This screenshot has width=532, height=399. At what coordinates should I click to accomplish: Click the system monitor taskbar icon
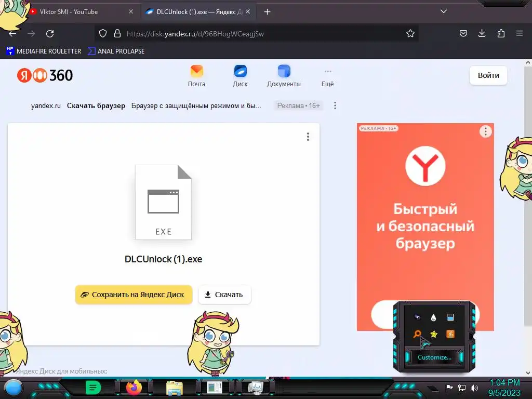256,388
